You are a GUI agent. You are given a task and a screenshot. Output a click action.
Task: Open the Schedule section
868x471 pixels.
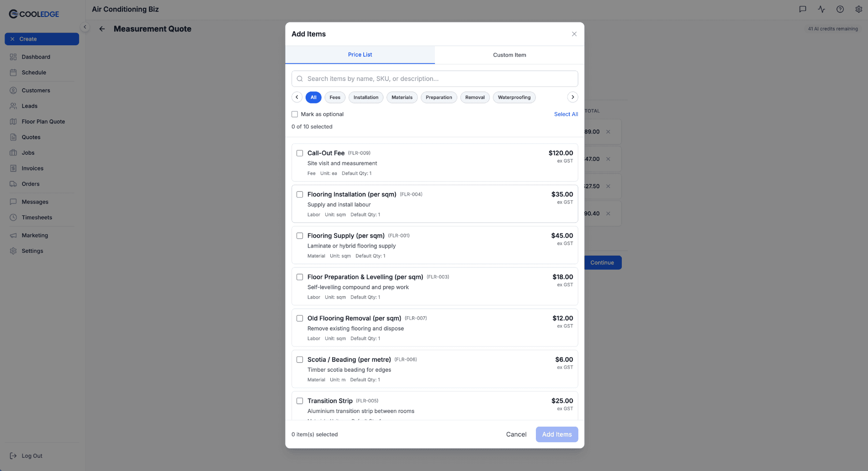34,72
